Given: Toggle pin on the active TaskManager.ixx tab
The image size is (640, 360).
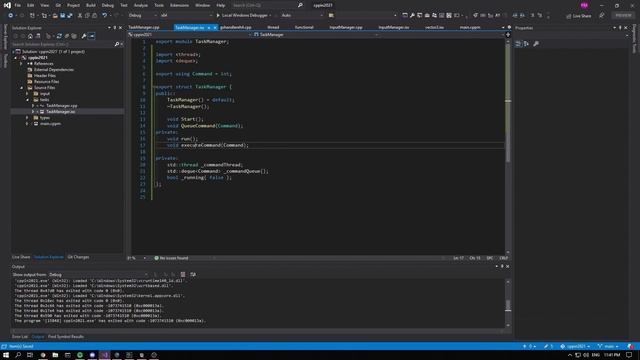Looking at the screenshot, I should coord(209,28).
